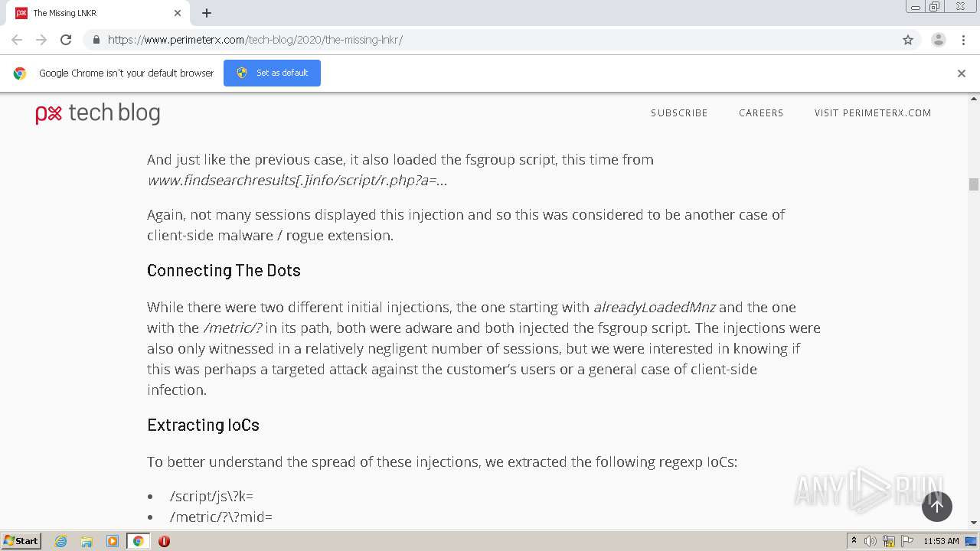Go to VISIT PERIMETERX.COM
Screen dimensions: 980x551
(x=873, y=112)
